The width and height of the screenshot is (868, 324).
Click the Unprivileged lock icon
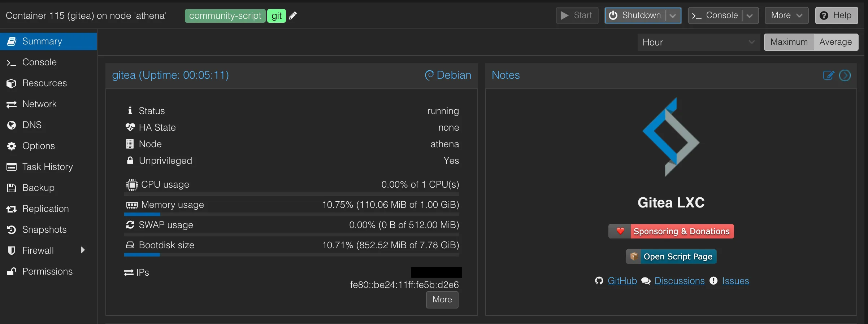pyautogui.click(x=130, y=160)
